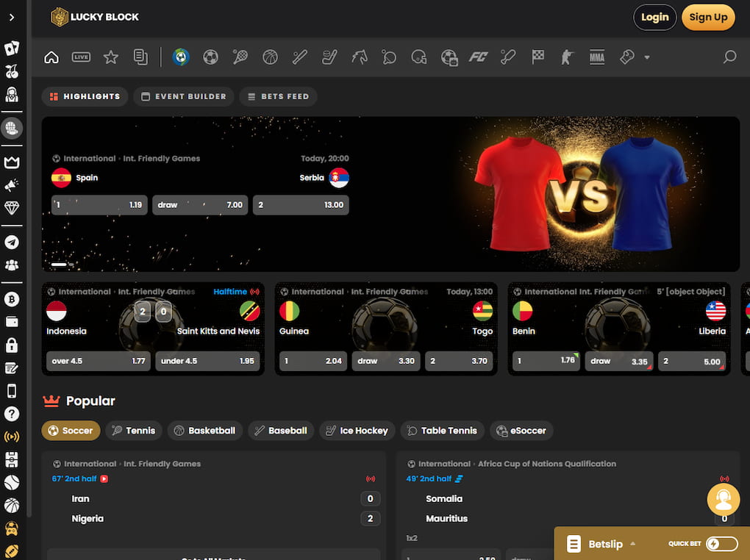The width and height of the screenshot is (750, 560).
Task: Bet on Spain win at 1.19
Action: tap(99, 205)
